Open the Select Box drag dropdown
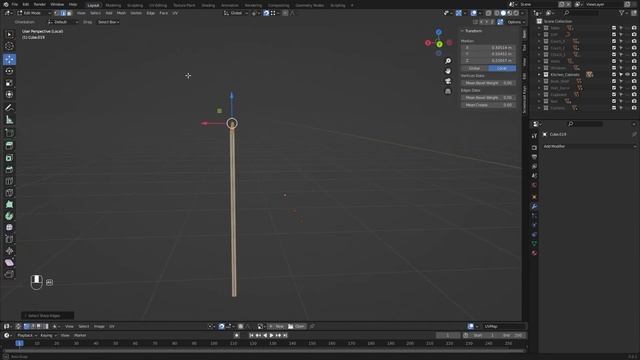Screen dimensions: 640x360 [x=108, y=22]
